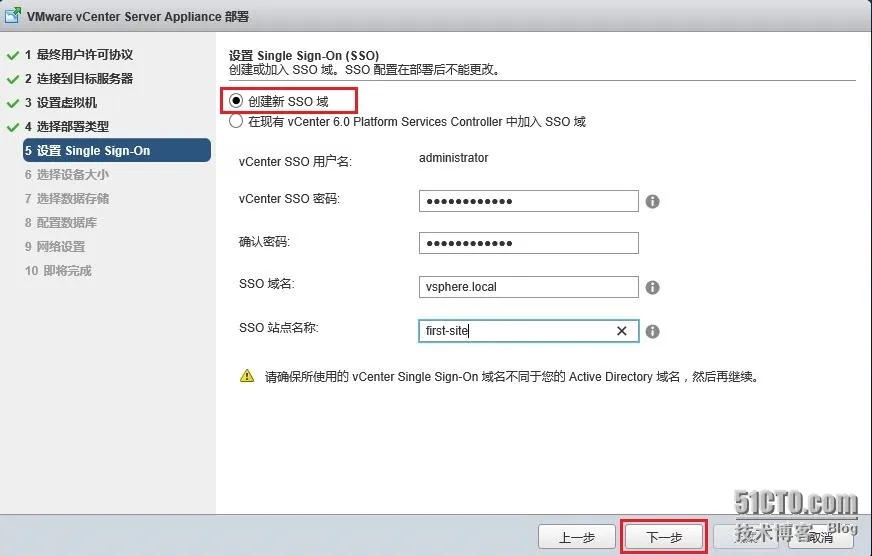Screen dimensions: 872x556
Task: Open info icon next to SSO domain name
Action: coord(652,287)
